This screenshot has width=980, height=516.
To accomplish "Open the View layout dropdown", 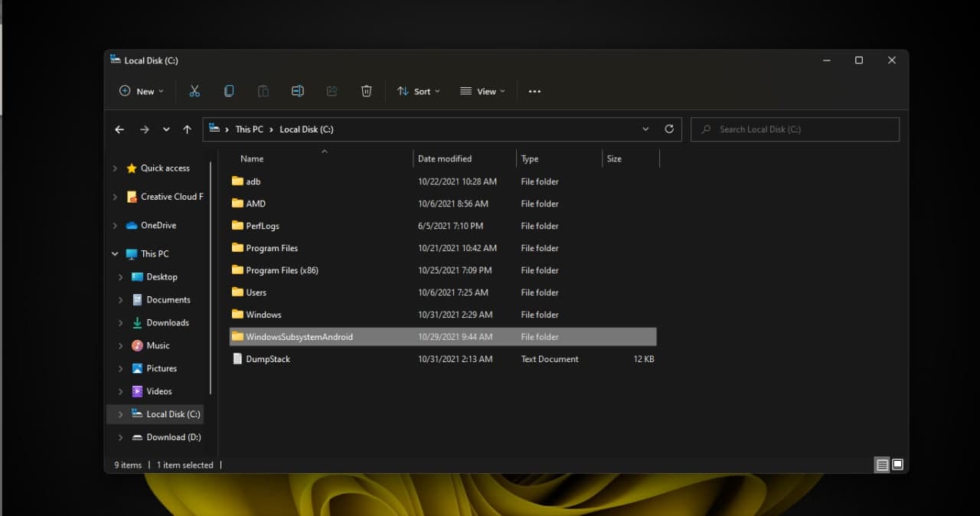I will coord(482,91).
